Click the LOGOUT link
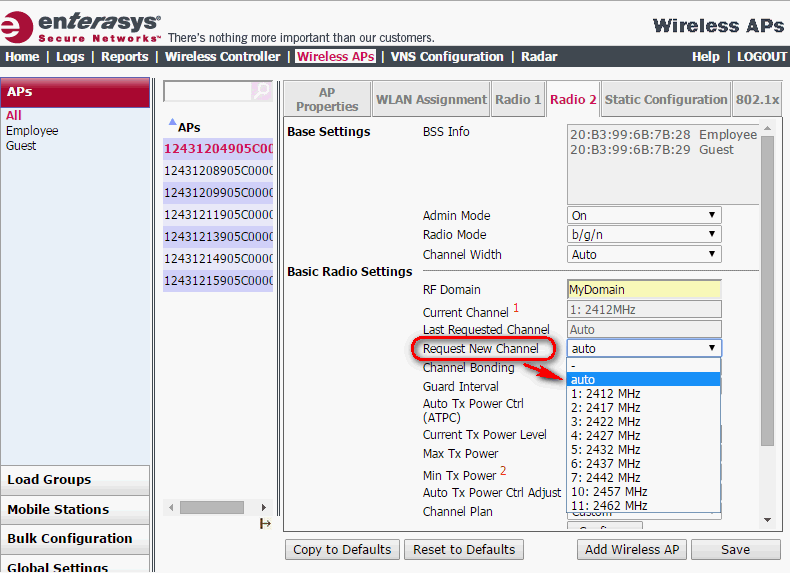Viewport: 790px width, 573px height. pyautogui.click(x=762, y=57)
